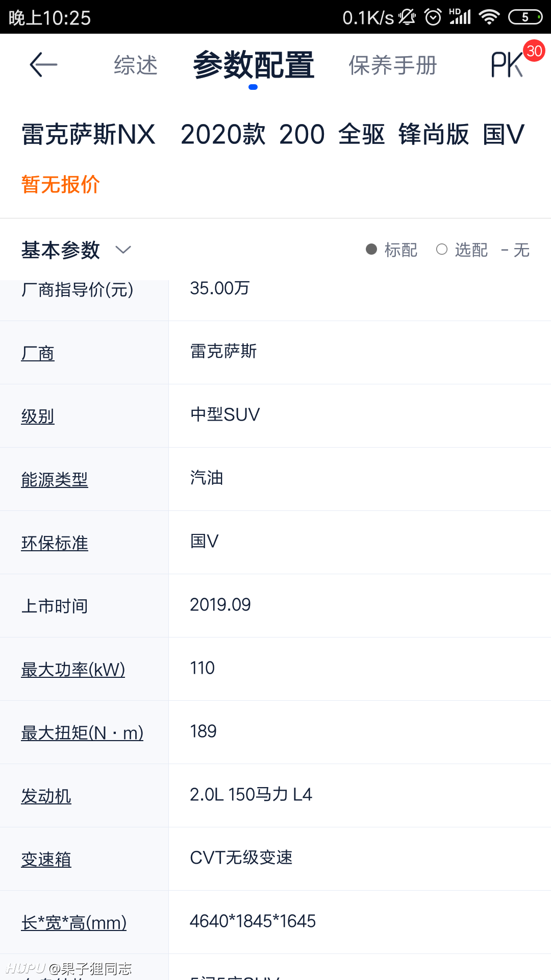Tap the alarm clock status icon
This screenshot has width=551, height=980.
[433, 17]
